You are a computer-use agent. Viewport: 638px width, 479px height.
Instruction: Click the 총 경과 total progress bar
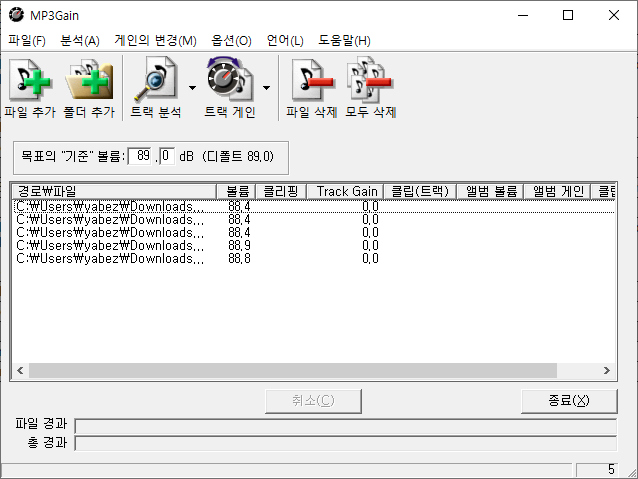coord(346,443)
